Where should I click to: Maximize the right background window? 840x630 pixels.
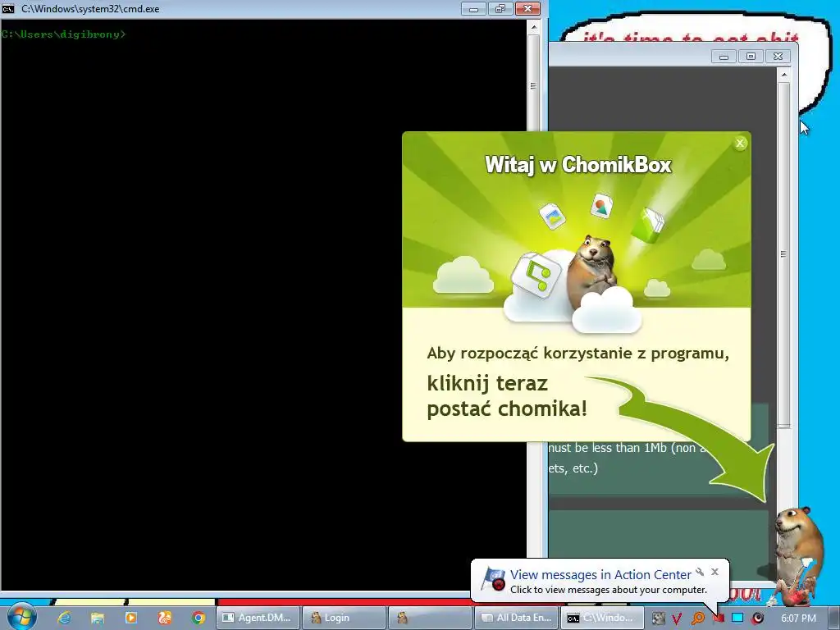click(751, 57)
